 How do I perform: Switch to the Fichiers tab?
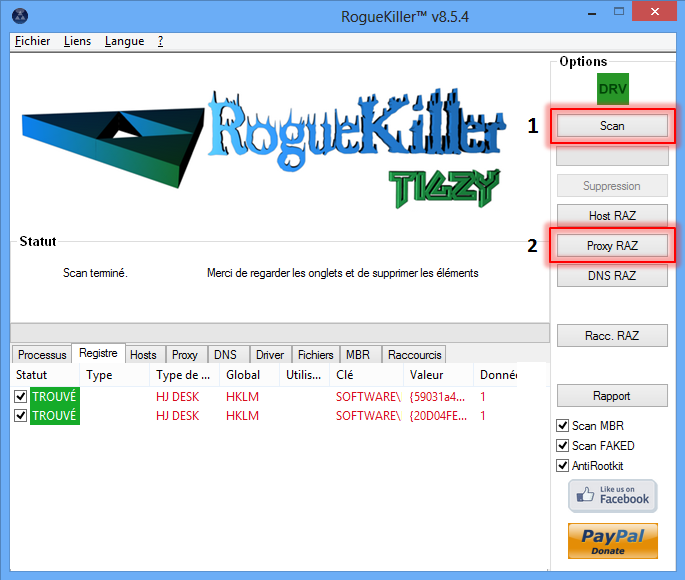(x=315, y=355)
